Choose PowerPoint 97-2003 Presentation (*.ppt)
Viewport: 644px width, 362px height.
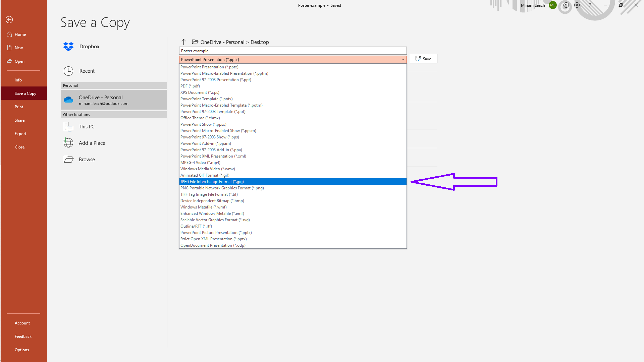point(293,80)
